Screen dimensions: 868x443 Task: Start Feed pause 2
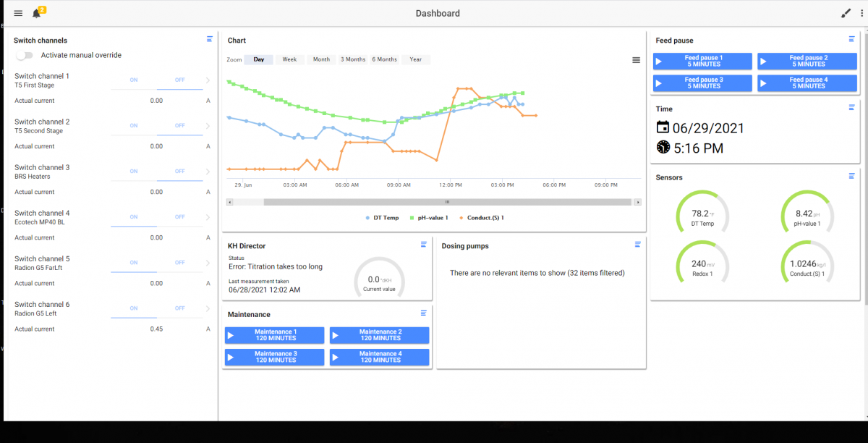(x=807, y=61)
